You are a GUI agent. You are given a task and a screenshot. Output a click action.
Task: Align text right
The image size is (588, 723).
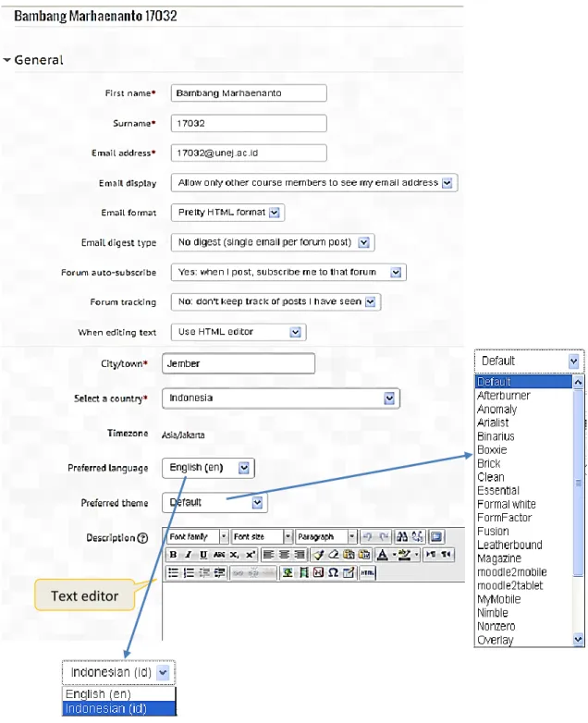[x=299, y=555]
